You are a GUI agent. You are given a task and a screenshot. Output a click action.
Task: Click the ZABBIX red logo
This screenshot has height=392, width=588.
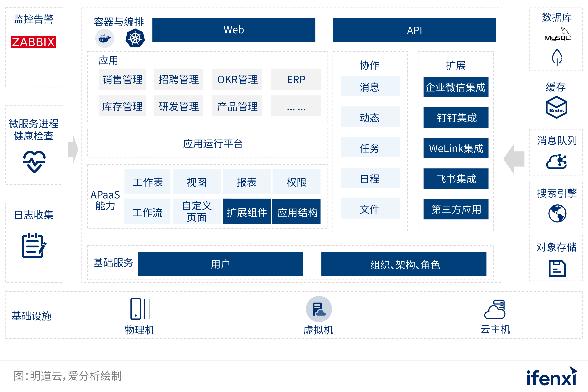pyautogui.click(x=33, y=42)
